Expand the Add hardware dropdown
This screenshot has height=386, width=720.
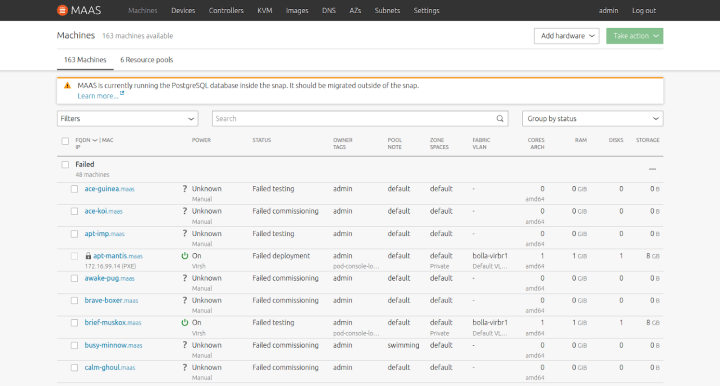[567, 36]
